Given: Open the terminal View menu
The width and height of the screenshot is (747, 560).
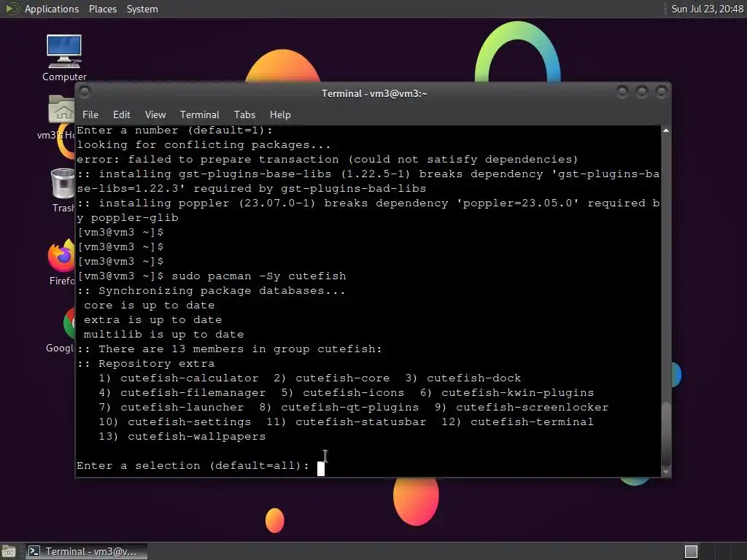Looking at the screenshot, I should (155, 114).
